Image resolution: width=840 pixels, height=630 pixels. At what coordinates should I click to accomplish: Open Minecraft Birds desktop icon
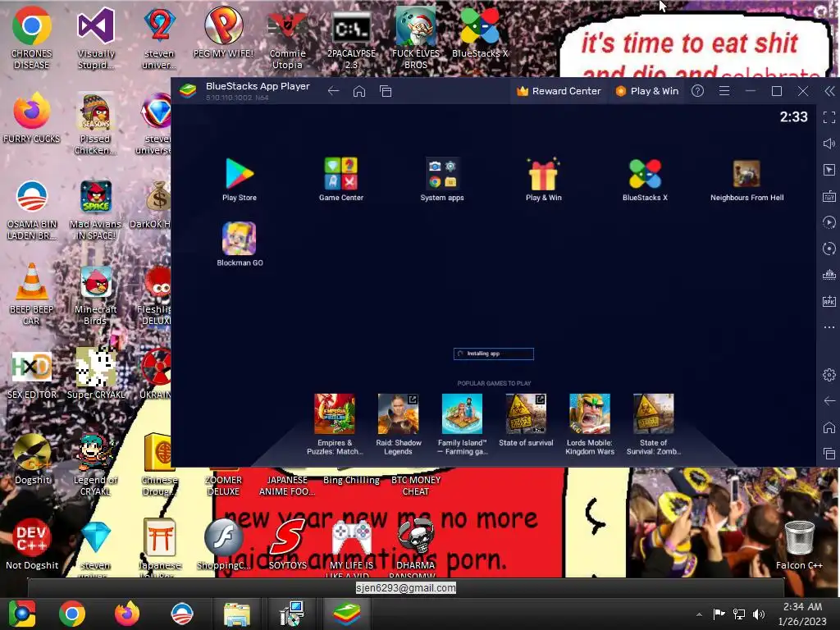96,294
